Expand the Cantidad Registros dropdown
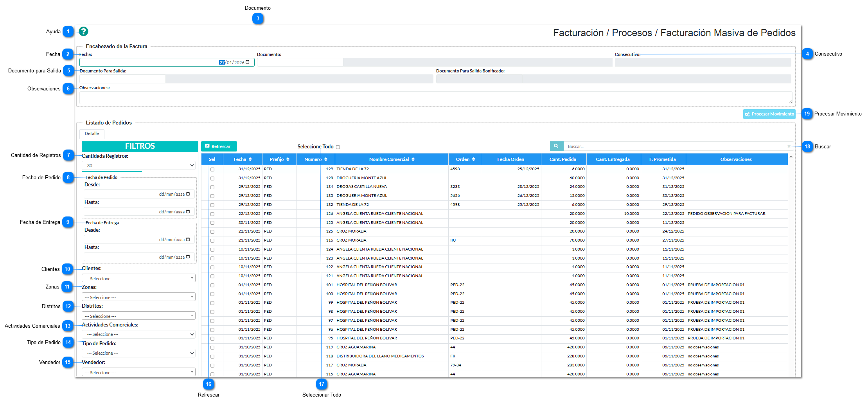The height and width of the screenshot is (404, 868). (138, 166)
